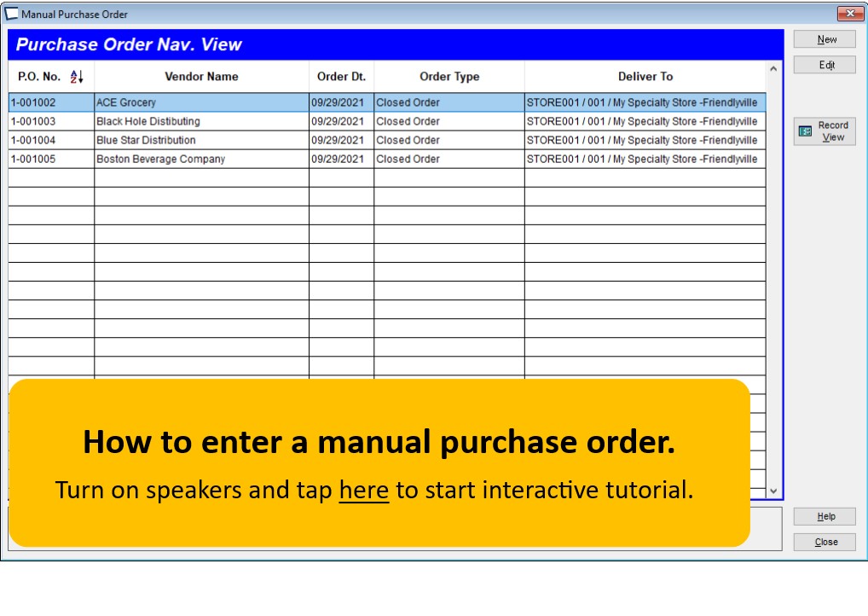Image resolution: width=868 pixels, height=616 pixels.
Task: Click vendor Boston Beverage Company
Action: tap(201, 159)
